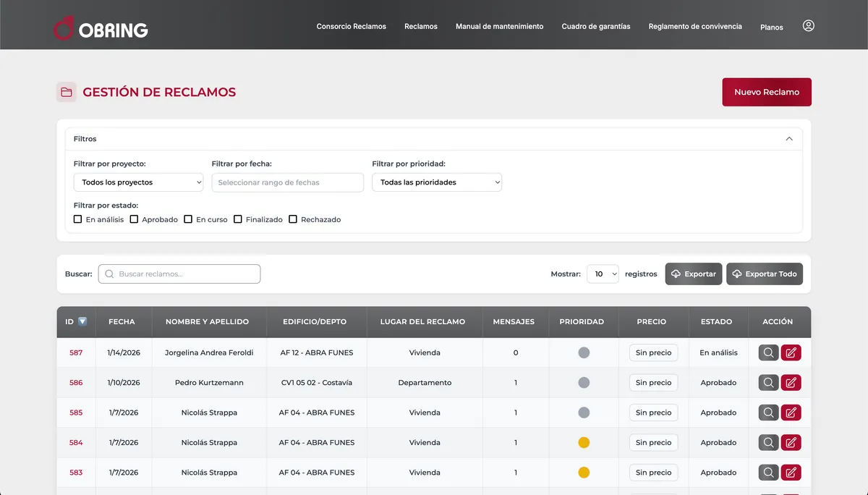868x495 pixels.
Task: Open edit icon for claim 586
Action: point(791,383)
